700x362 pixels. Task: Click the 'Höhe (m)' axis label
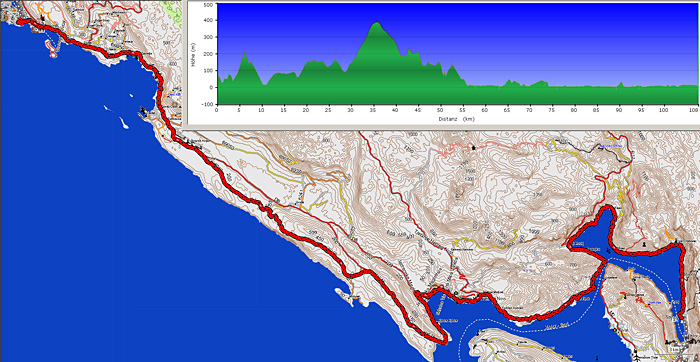[193, 55]
